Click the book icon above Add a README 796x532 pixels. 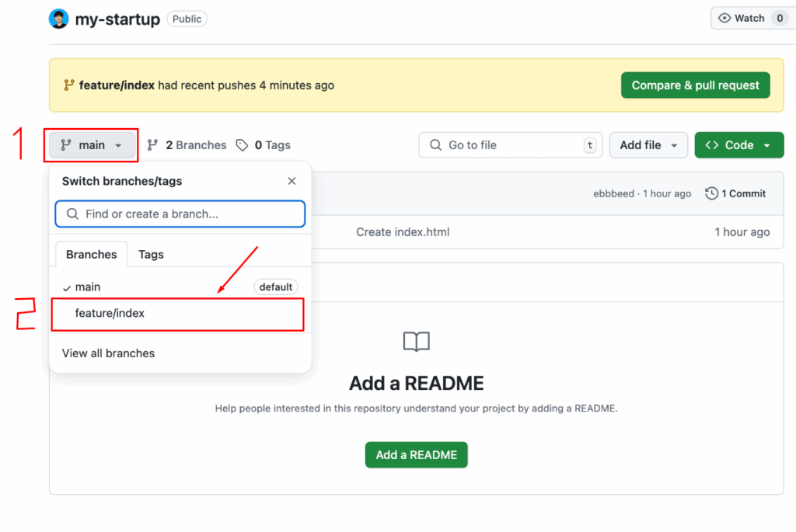417,342
